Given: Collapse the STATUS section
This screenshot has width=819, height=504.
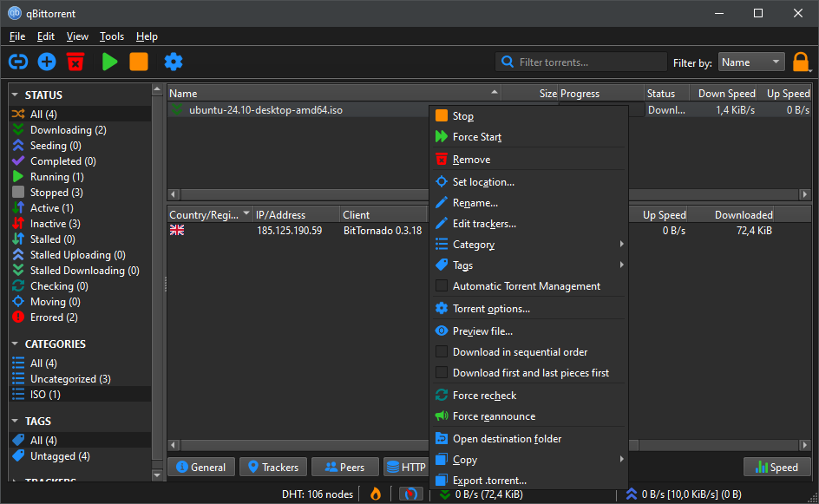Looking at the screenshot, I should pyautogui.click(x=15, y=95).
